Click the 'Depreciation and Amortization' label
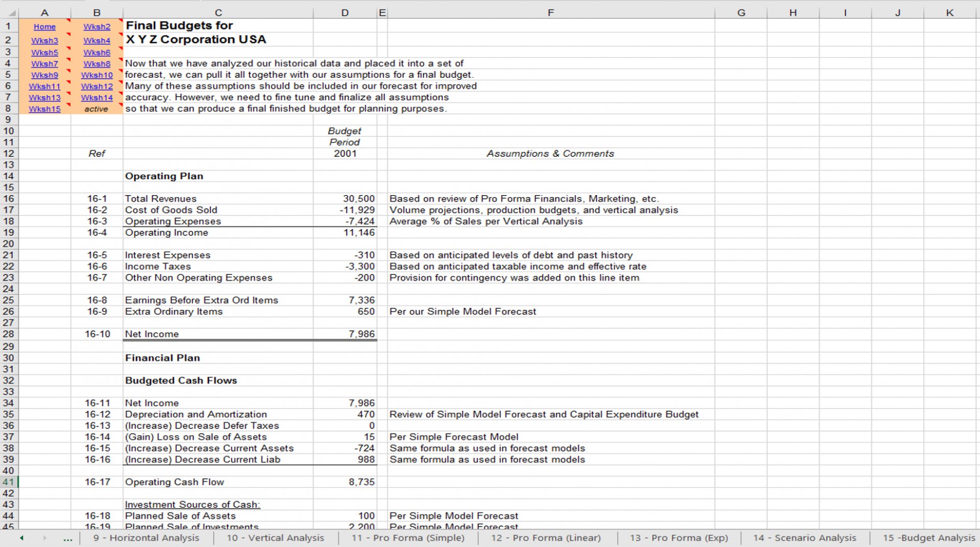980x547 pixels. (x=196, y=414)
